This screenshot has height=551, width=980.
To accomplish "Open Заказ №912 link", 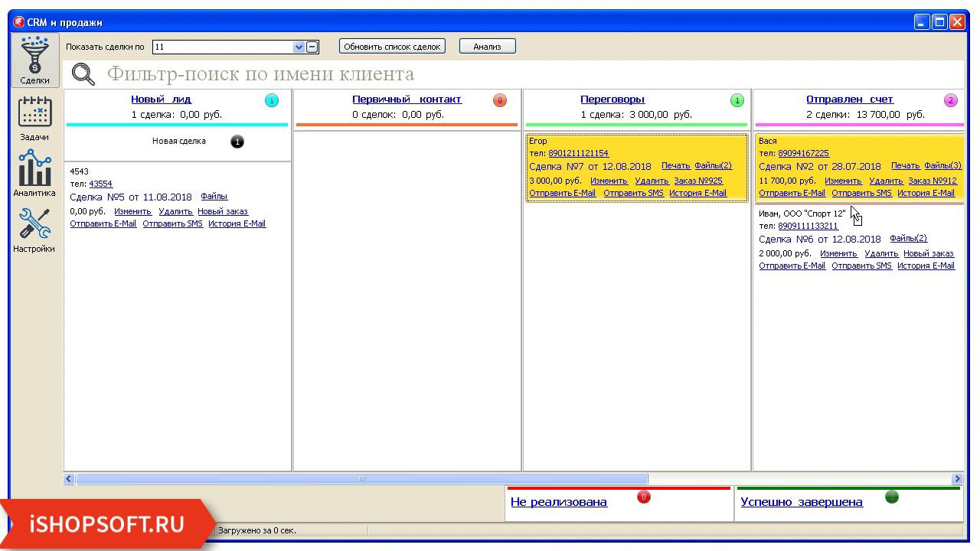I will (x=933, y=181).
